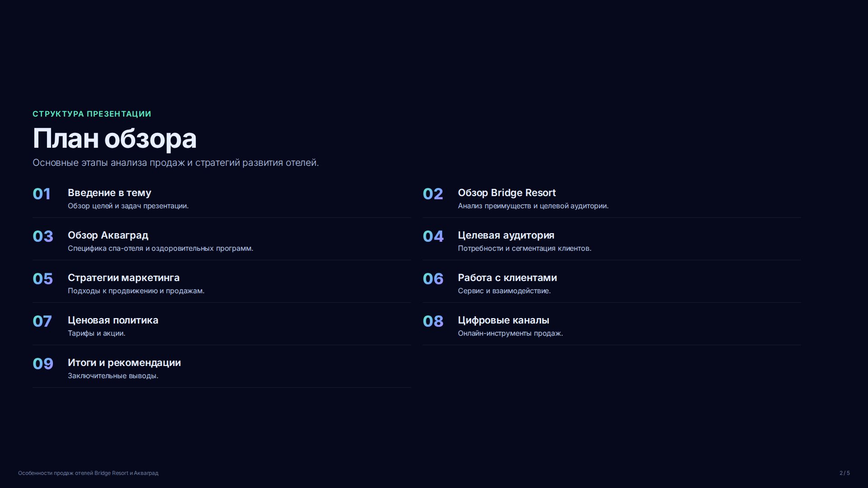Select the 'Работа с клиентами' heading
The width and height of the screenshot is (868, 488).
tap(507, 278)
